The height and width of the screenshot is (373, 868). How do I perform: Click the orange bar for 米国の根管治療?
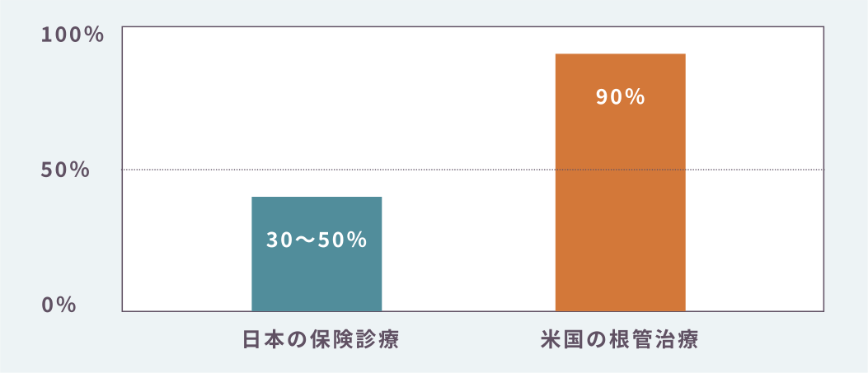(x=620, y=206)
